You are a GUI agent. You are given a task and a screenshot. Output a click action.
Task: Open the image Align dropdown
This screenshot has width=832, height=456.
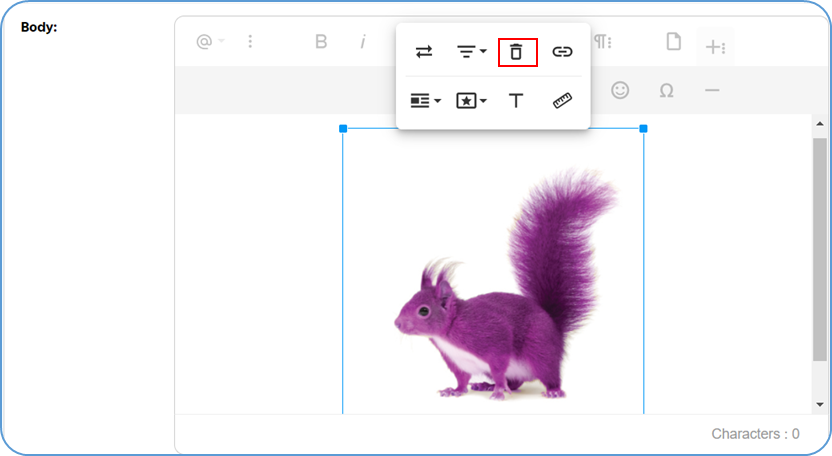click(x=471, y=52)
